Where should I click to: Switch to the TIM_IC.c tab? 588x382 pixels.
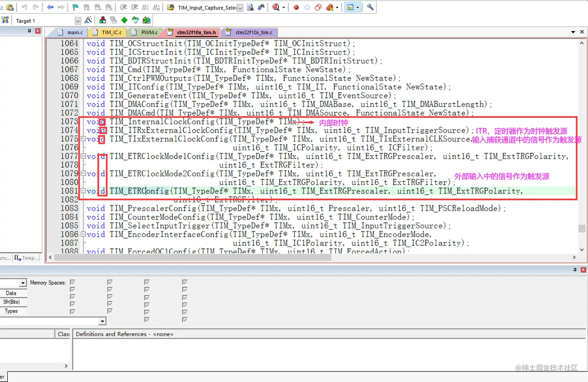pyautogui.click(x=108, y=32)
